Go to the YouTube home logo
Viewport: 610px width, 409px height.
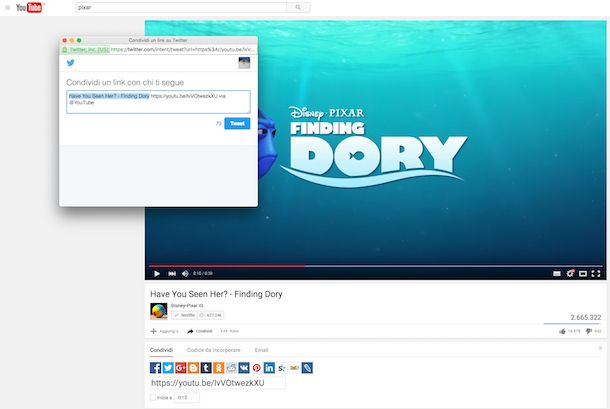click(29, 7)
